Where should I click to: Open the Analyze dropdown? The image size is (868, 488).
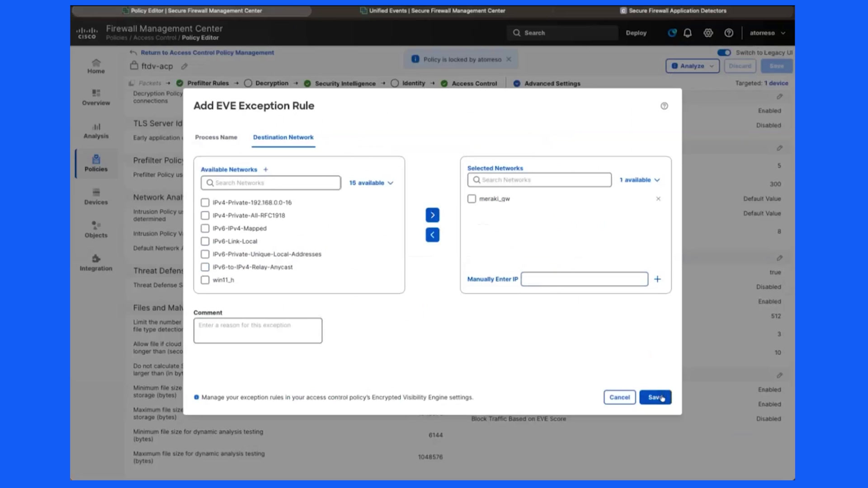pos(692,66)
